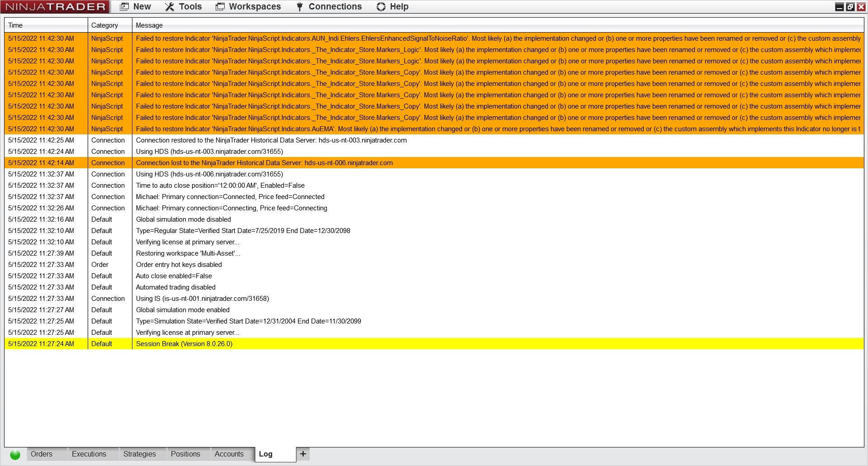The width and height of the screenshot is (868, 466).
Task: Click the Workspaces window icon
Action: [220, 7]
